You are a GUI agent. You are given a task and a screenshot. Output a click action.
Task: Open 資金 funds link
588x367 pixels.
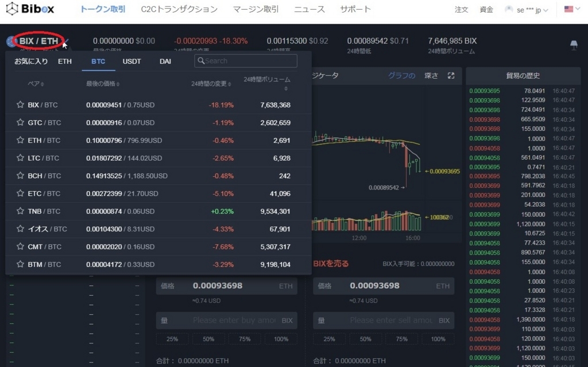[x=486, y=10]
